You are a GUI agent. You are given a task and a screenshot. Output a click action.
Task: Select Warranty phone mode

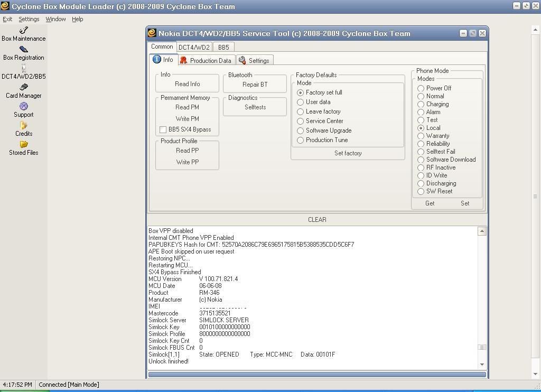421,136
